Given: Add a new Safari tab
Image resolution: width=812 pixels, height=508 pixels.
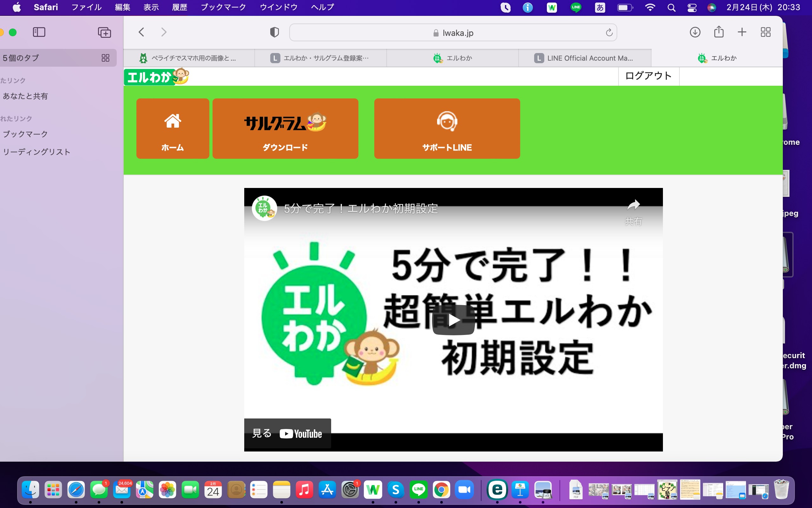Looking at the screenshot, I should click(x=742, y=32).
